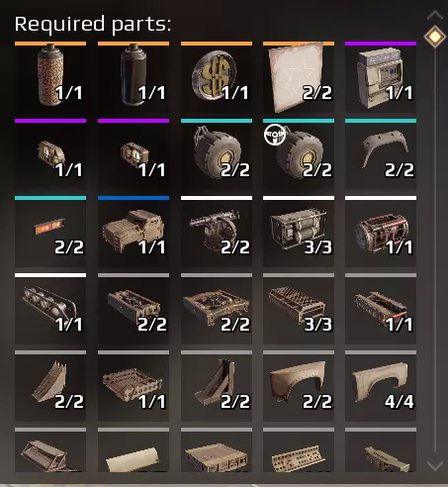Choose the orange tail light strip part
Screen dimensions: 448x487
(50, 232)
